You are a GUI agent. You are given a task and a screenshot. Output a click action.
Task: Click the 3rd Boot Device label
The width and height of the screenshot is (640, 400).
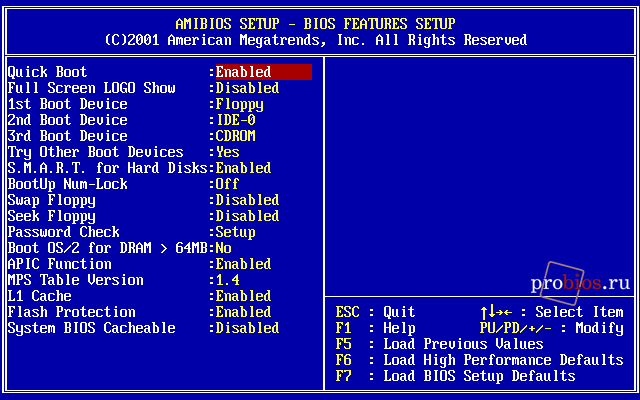pyautogui.click(x=67, y=136)
